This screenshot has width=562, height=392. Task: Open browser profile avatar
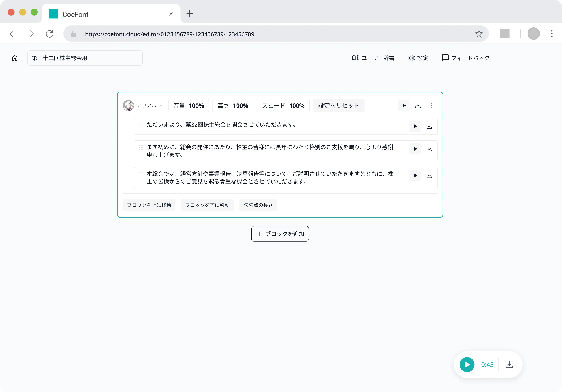click(534, 34)
